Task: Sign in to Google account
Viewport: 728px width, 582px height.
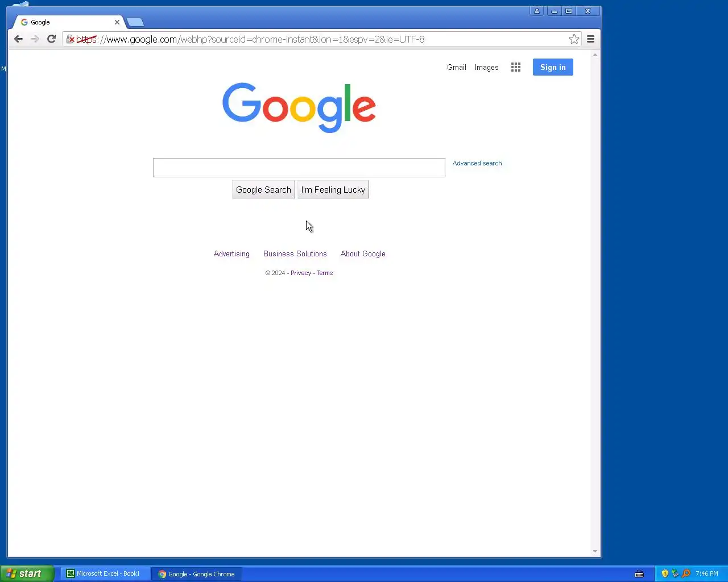Action: [553, 67]
